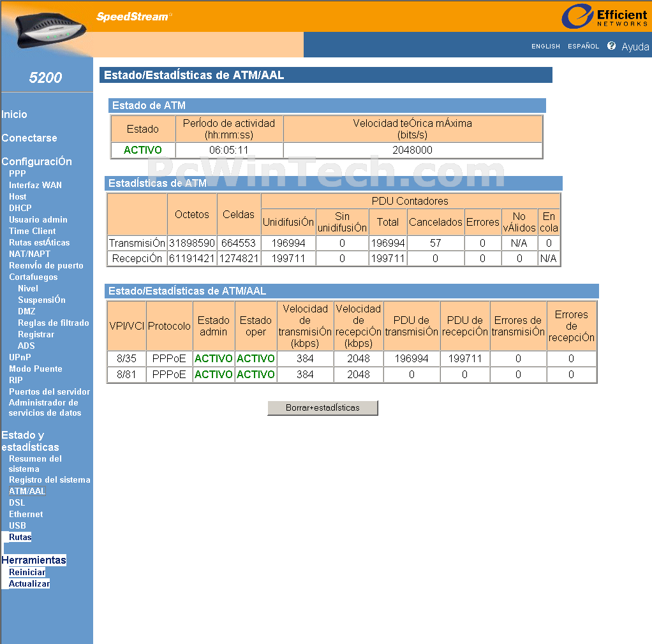
Task: Select Nivel under Cortafuegos
Action: click(28, 288)
